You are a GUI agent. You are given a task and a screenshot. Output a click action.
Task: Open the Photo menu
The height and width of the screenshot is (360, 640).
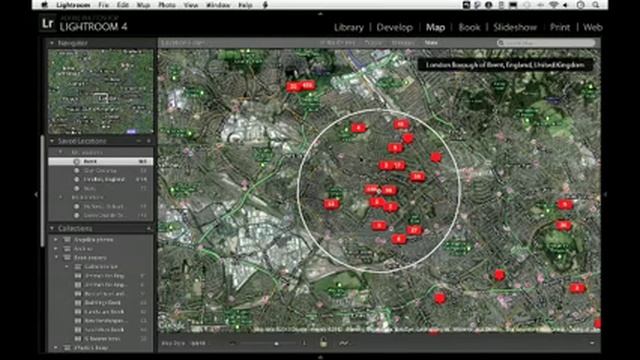(167, 5)
